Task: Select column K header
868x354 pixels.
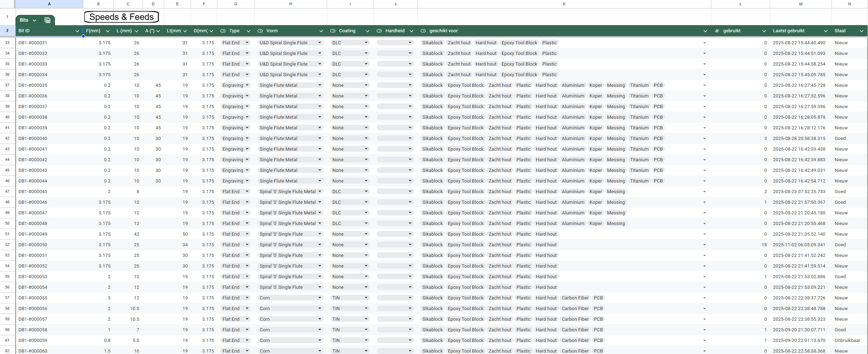Action: coord(564,4)
